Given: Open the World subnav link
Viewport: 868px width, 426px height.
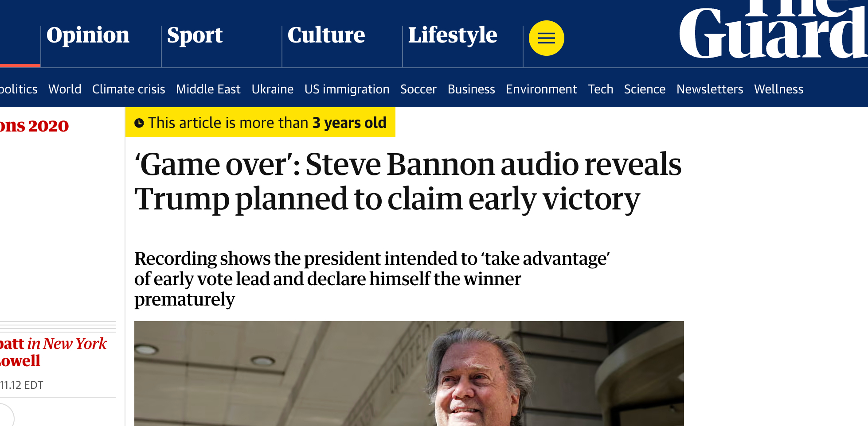Looking at the screenshot, I should [x=65, y=89].
